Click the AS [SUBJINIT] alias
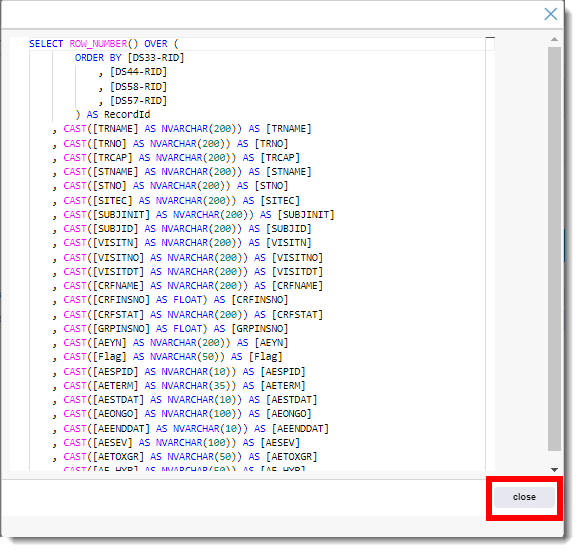Screen dimensions: 580x552 297,215
